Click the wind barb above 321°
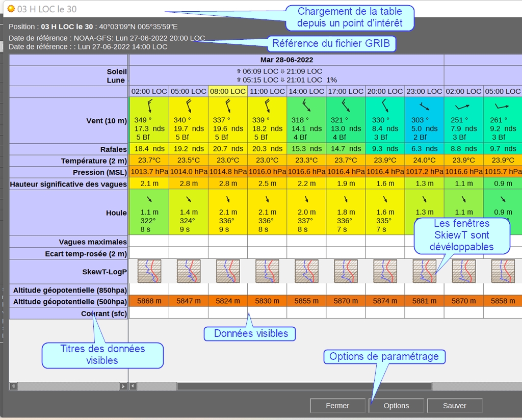Image resolution: width=522 pixels, height=420 pixels. 346,106
